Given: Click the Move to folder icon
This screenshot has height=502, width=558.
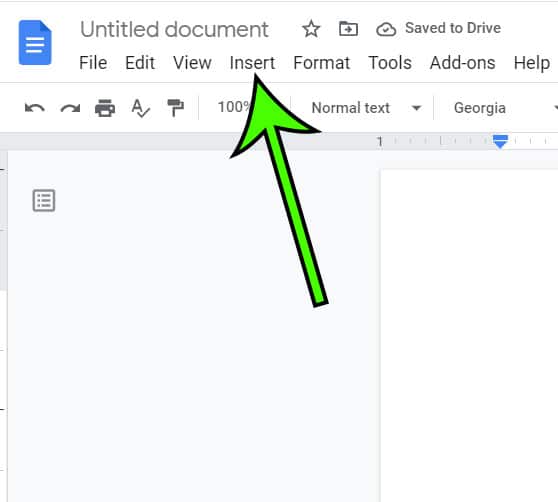Looking at the screenshot, I should click(x=348, y=29).
